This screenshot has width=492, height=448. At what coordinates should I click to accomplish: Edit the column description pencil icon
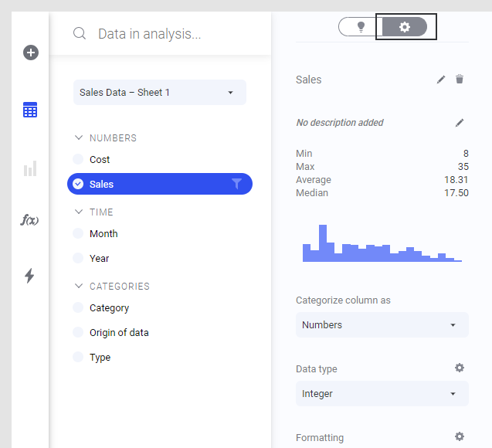(460, 122)
